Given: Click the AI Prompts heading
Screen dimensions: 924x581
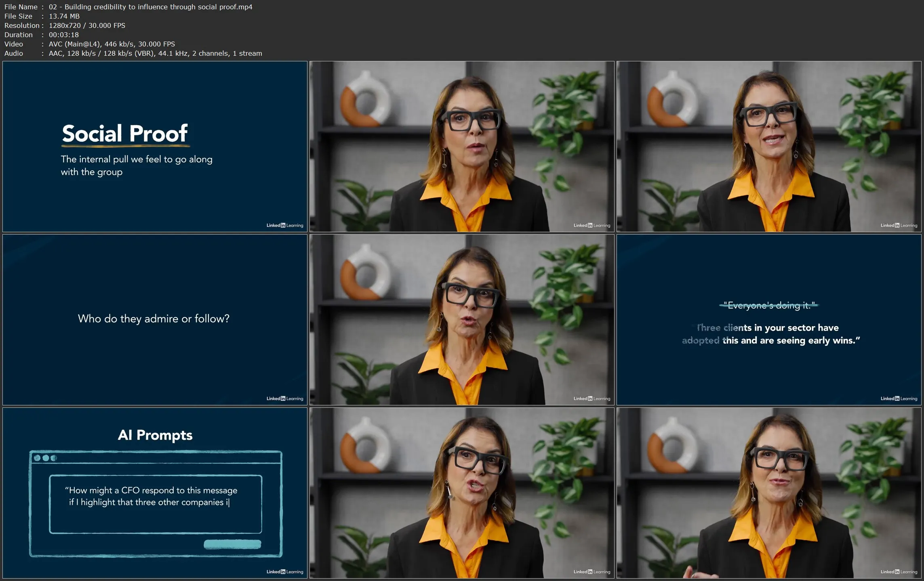Looking at the screenshot, I should pyautogui.click(x=155, y=435).
